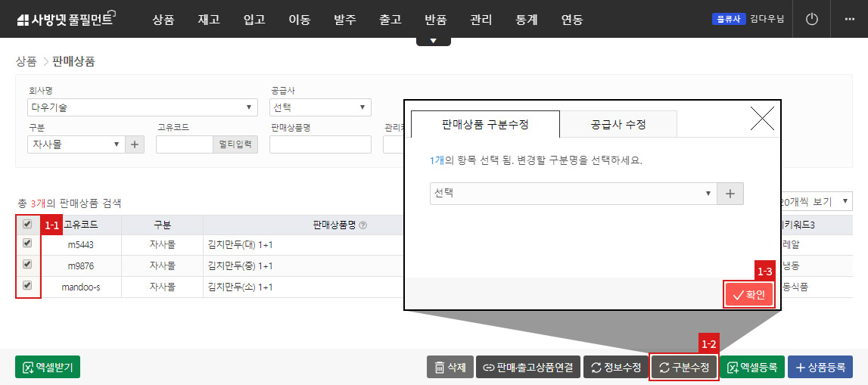Add new 구분 with popup plus button
The image size is (868, 385).
click(730, 194)
